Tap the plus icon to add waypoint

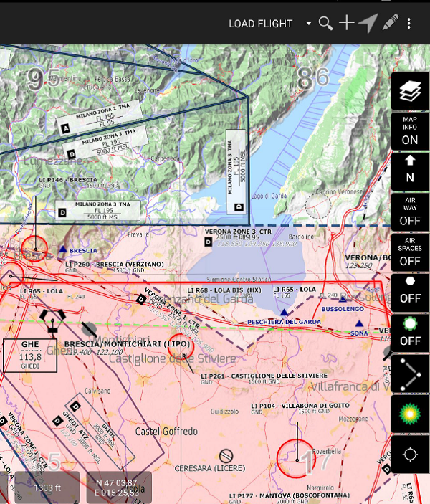(347, 23)
